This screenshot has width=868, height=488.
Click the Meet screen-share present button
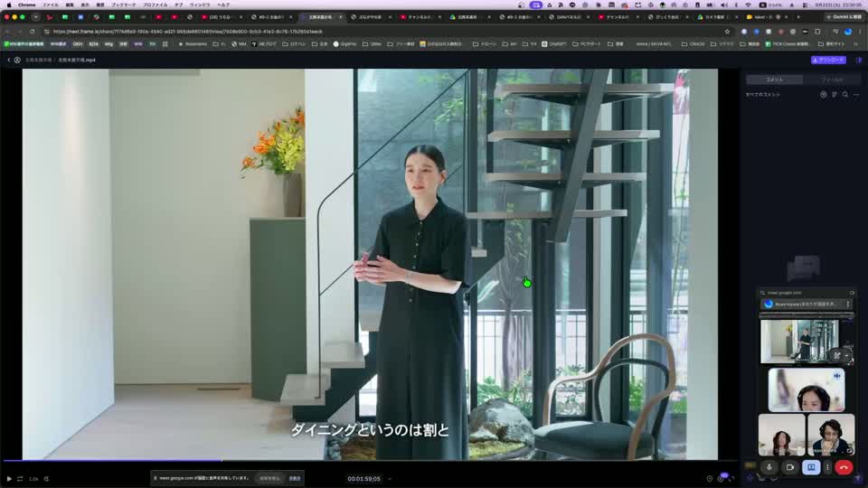coord(811,467)
